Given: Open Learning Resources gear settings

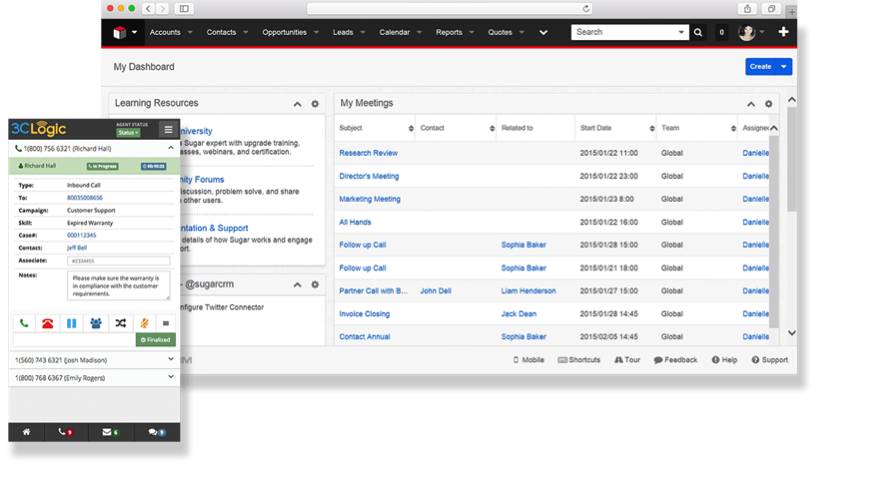Looking at the screenshot, I should click(315, 104).
